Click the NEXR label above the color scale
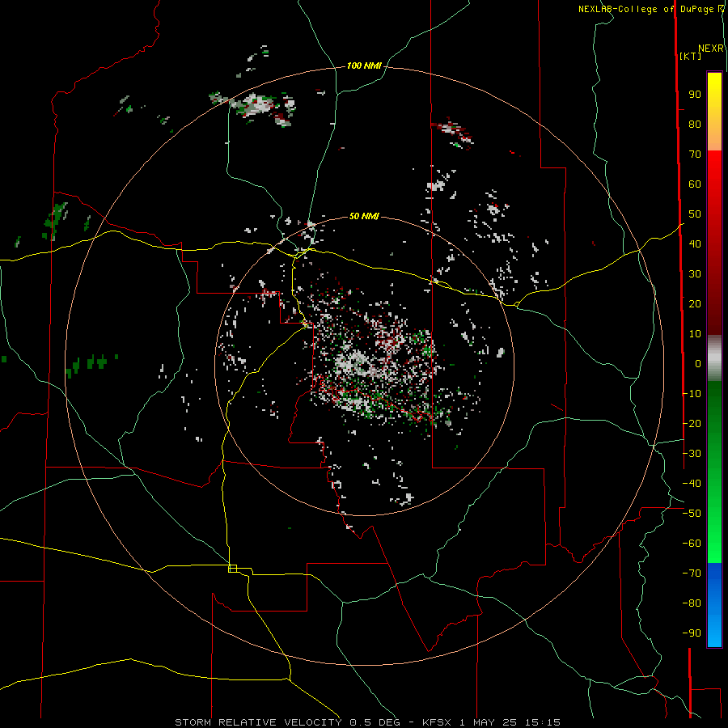The image size is (728, 728). coord(711,49)
